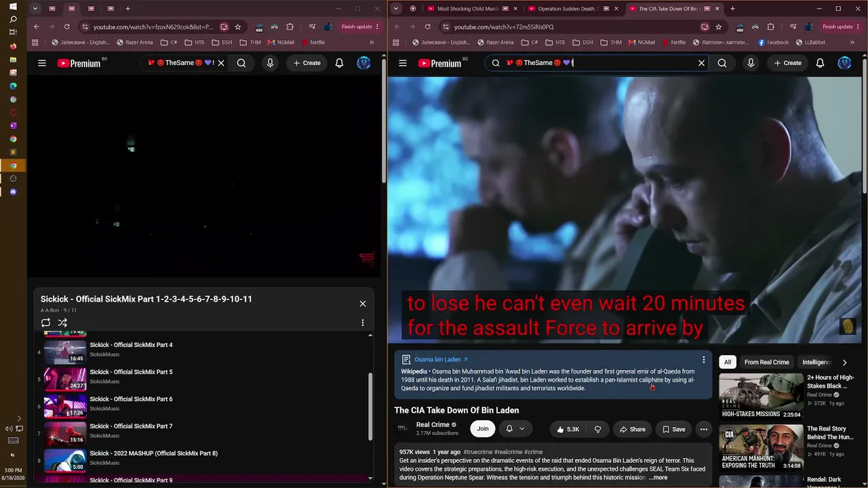Select the Intelligence filter chip
Screen dimensions: 868x488
click(816, 362)
